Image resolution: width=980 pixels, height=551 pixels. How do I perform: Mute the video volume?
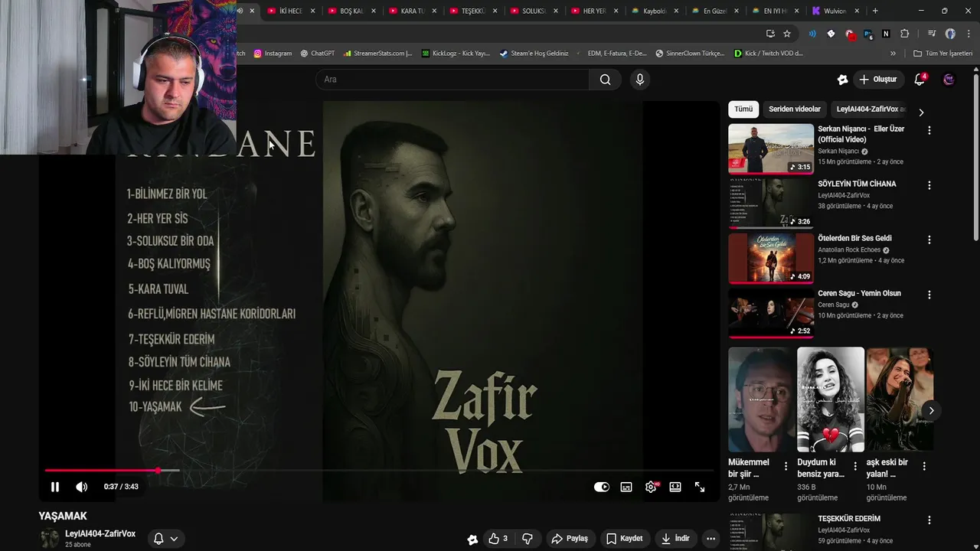tap(82, 487)
